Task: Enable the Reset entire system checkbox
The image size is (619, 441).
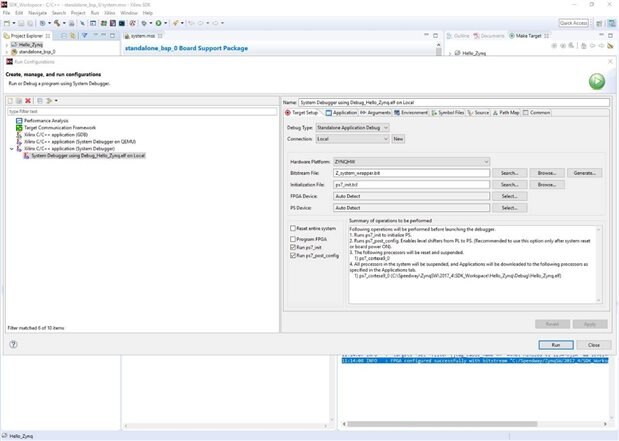Action: tap(292, 229)
